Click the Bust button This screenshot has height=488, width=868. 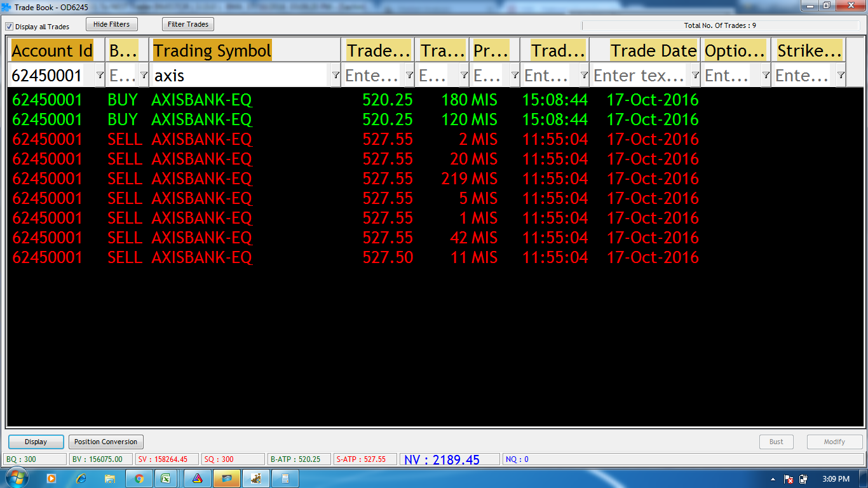tap(776, 442)
